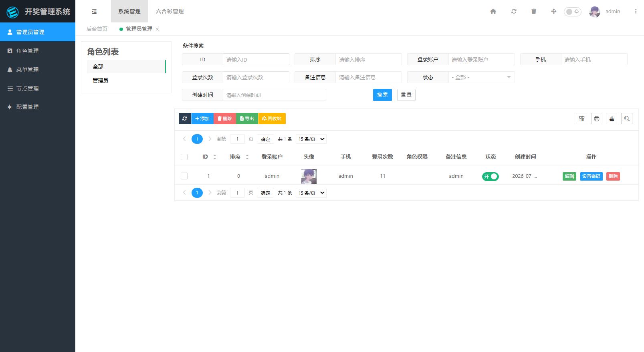Click the dark table refresh button
Screen dimensions: 644x352
coord(185,119)
